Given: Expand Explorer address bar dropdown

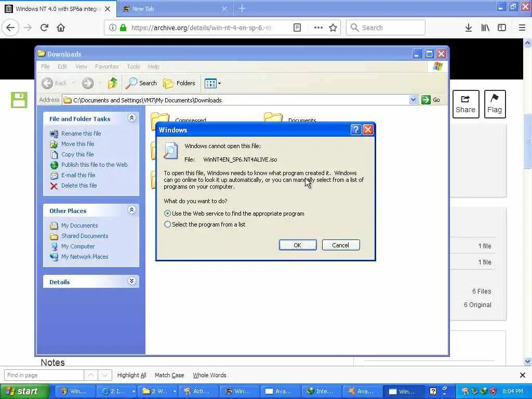Looking at the screenshot, I should [413, 100].
